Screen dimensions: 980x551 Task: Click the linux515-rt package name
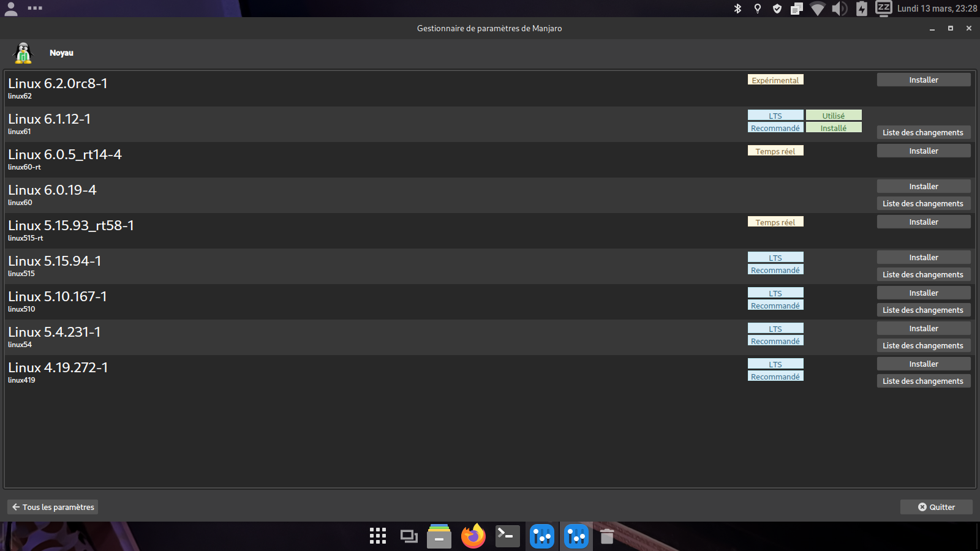point(26,238)
